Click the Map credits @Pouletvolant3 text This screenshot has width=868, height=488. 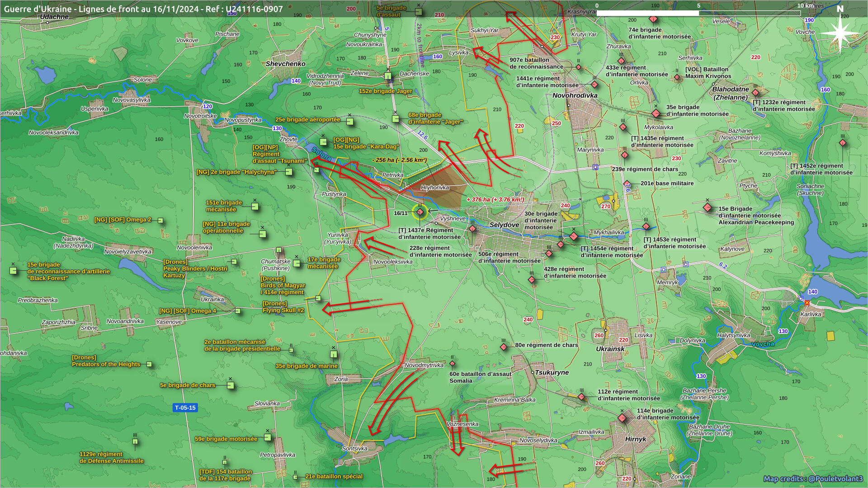coord(813,479)
